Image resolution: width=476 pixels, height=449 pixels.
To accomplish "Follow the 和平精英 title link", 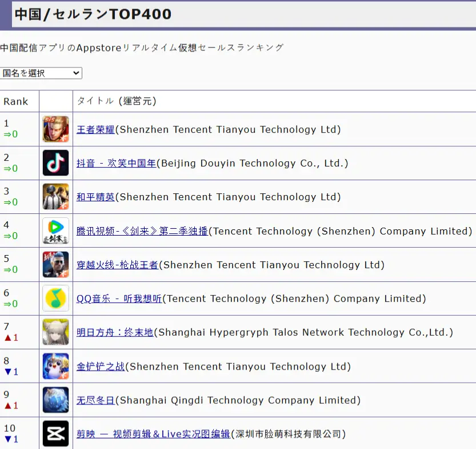I will click(x=95, y=197).
